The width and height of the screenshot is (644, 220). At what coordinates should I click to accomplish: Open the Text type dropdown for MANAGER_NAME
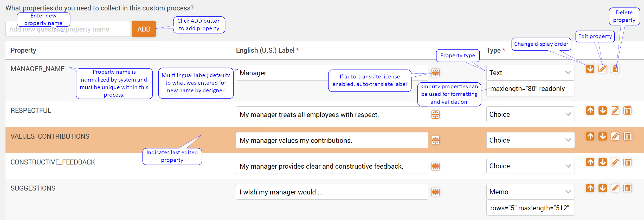click(x=530, y=73)
